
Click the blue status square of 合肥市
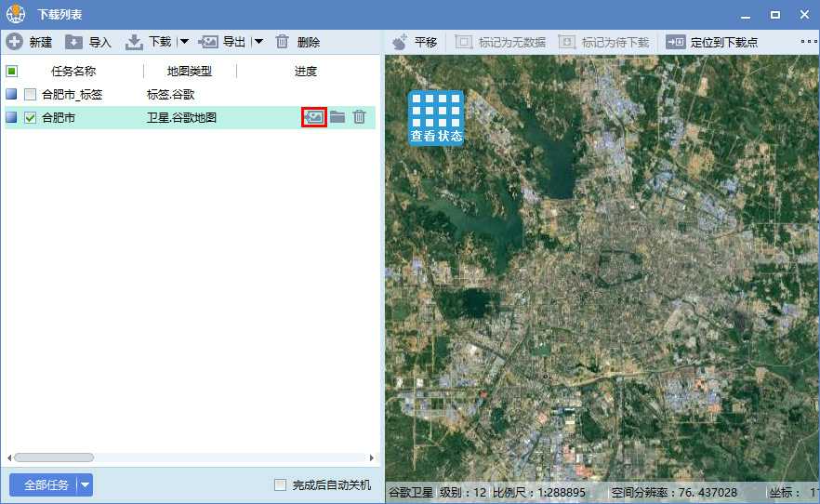coord(11,117)
